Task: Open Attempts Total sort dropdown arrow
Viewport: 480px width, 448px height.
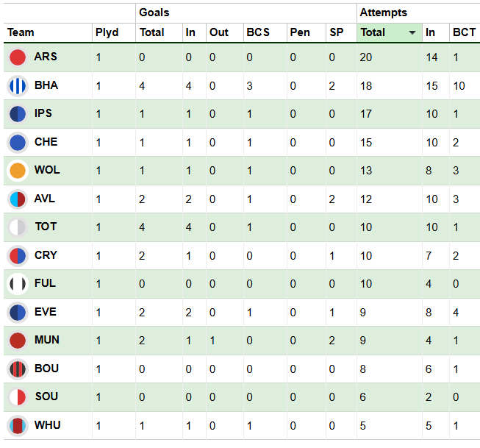Action: click(412, 33)
